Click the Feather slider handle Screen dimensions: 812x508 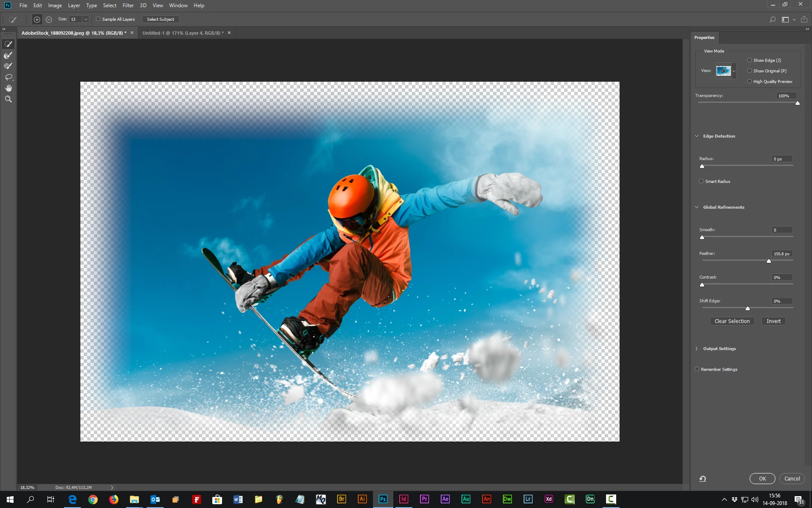[x=769, y=261]
